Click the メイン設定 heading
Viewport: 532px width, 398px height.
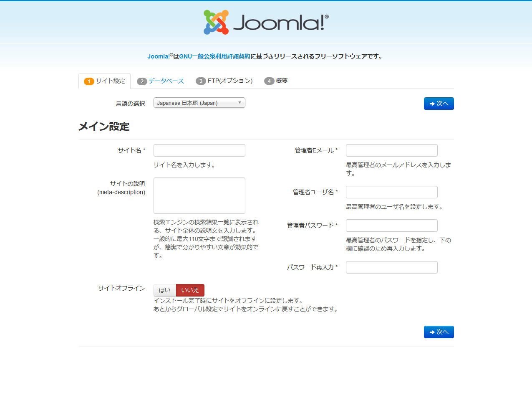[104, 127]
